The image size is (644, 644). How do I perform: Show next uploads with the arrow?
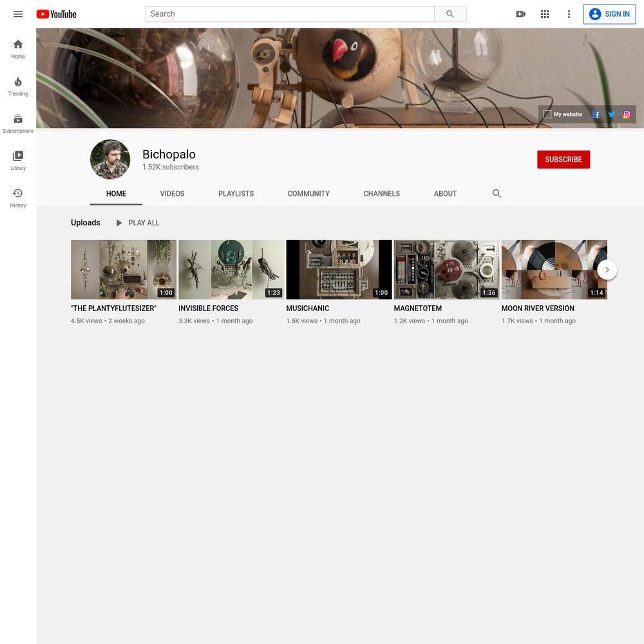coord(607,270)
